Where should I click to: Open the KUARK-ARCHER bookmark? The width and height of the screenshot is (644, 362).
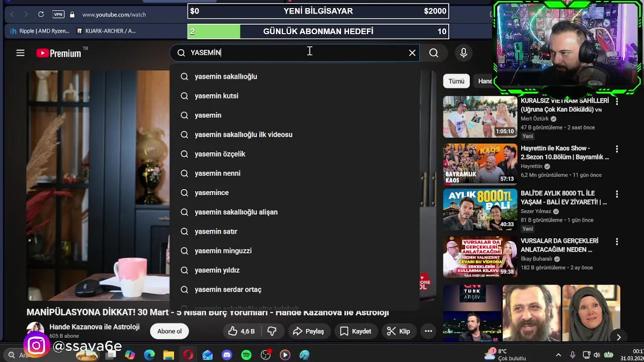106,31
